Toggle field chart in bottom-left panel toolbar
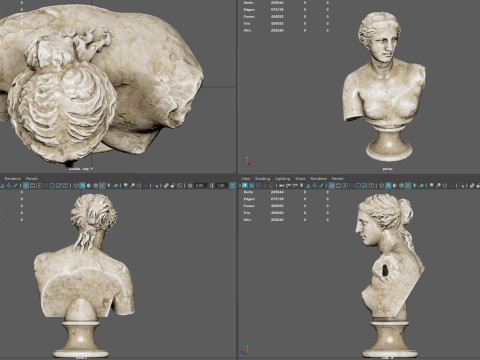480x360 pixels. [52, 185]
